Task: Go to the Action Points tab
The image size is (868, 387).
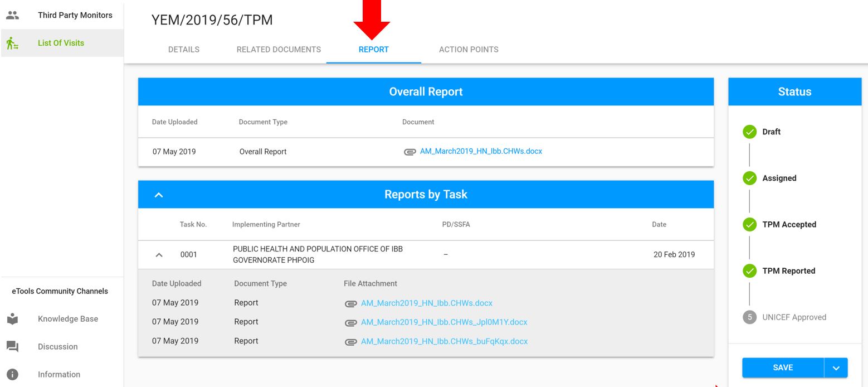Action: click(x=469, y=50)
